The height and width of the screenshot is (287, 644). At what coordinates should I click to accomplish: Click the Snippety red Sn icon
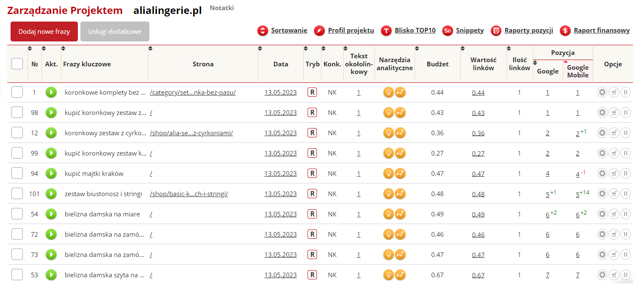tap(448, 30)
